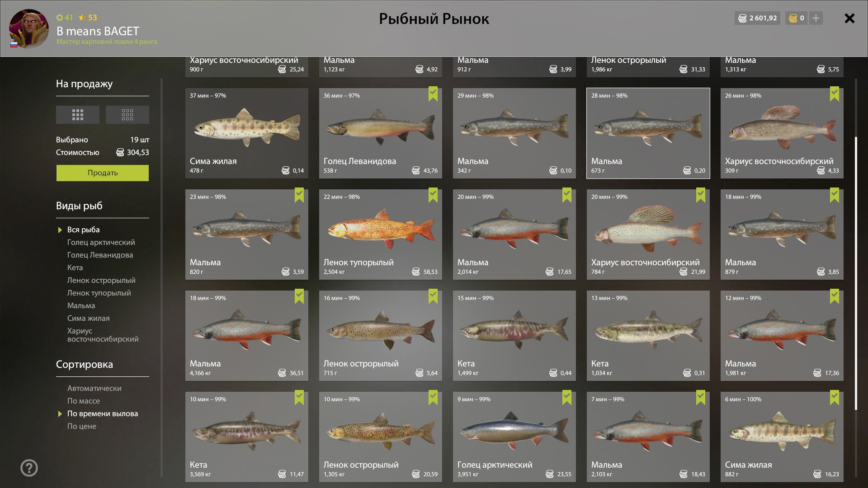Click the Продать button
Image resolution: width=868 pixels, height=488 pixels.
[x=103, y=173]
